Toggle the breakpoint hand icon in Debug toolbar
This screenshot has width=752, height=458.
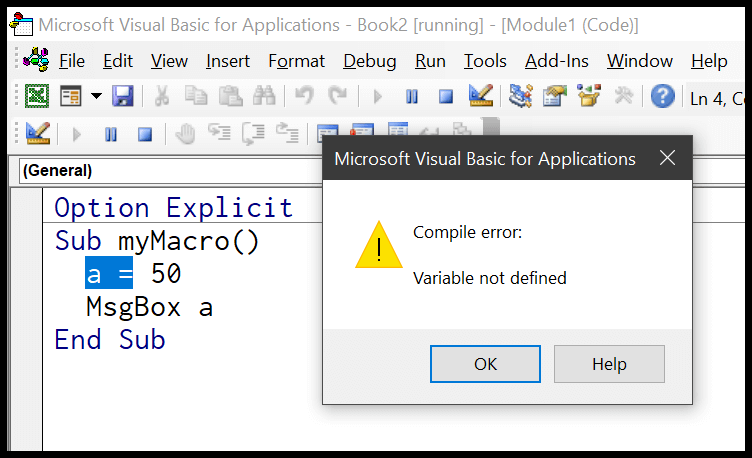[x=185, y=133]
